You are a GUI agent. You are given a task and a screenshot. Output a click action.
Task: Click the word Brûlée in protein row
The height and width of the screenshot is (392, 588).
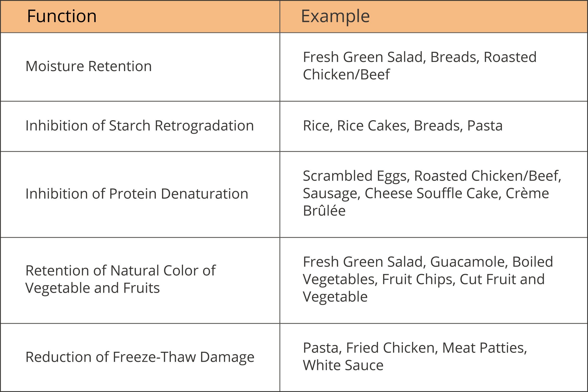324,210
